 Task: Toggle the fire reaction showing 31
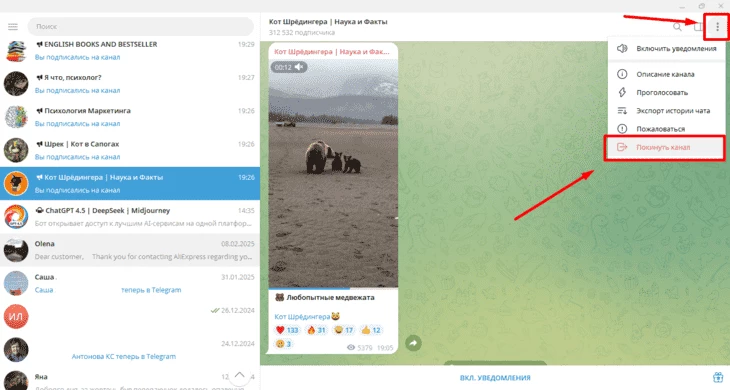coord(316,330)
